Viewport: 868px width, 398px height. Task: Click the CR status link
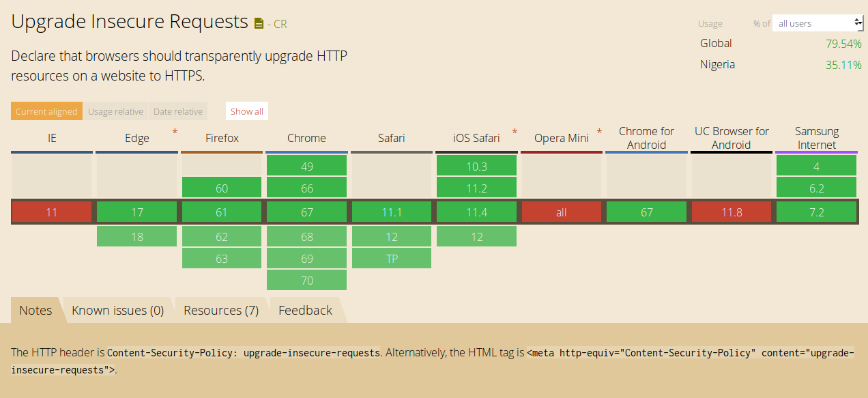click(280, 24)
